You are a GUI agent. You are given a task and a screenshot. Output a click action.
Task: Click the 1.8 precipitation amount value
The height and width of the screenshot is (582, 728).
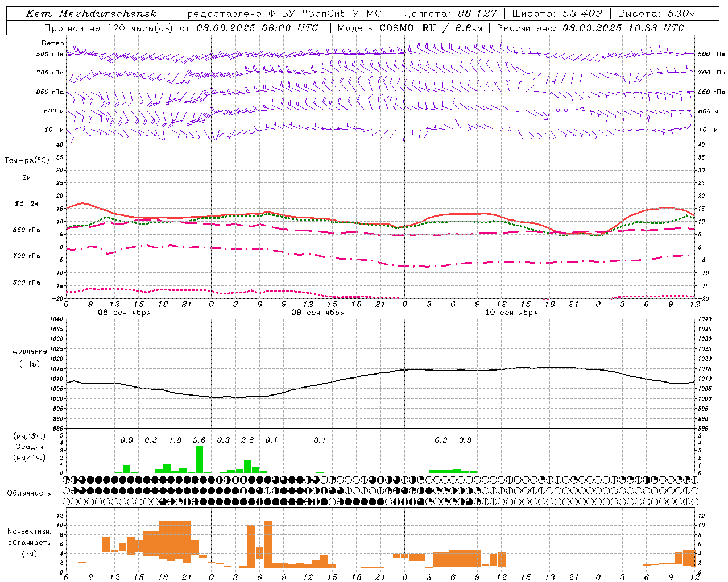point(175,440)
